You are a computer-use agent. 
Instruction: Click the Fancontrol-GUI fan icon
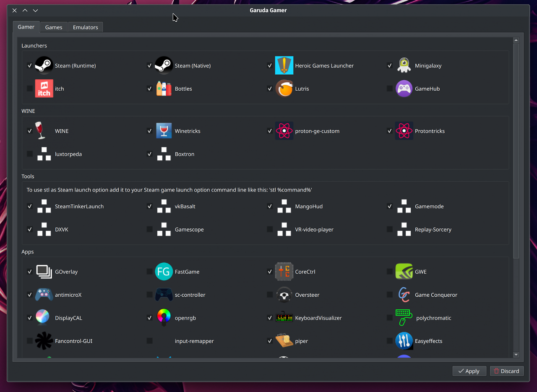click(x=44, y=341)
